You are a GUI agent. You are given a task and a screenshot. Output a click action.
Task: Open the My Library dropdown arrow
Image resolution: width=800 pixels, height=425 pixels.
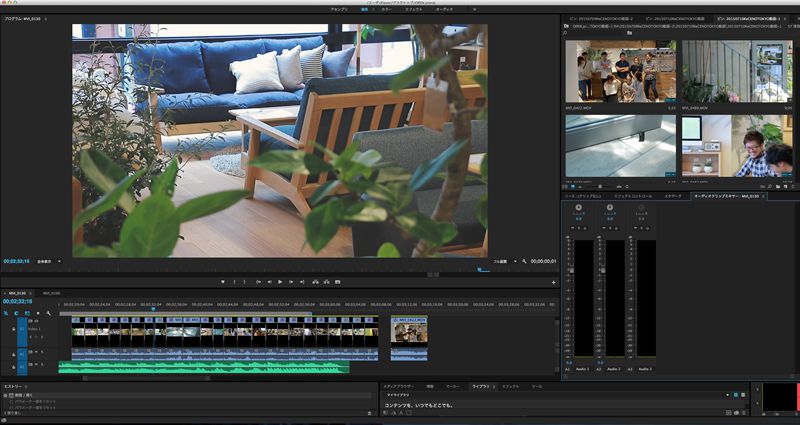point(728,395)
